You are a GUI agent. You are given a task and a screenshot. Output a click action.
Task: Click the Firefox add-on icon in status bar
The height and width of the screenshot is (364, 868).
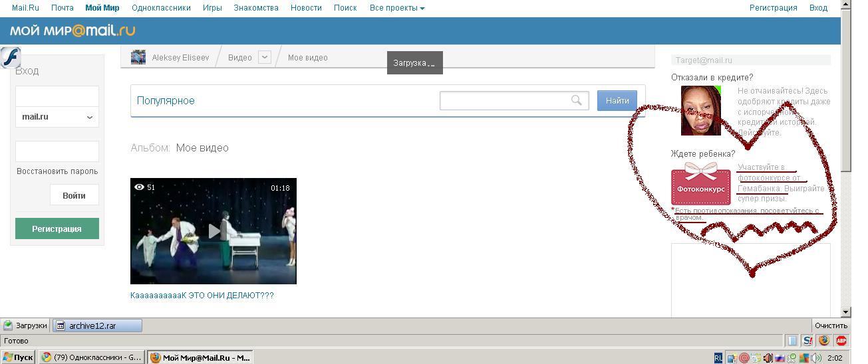coord(824,341)
